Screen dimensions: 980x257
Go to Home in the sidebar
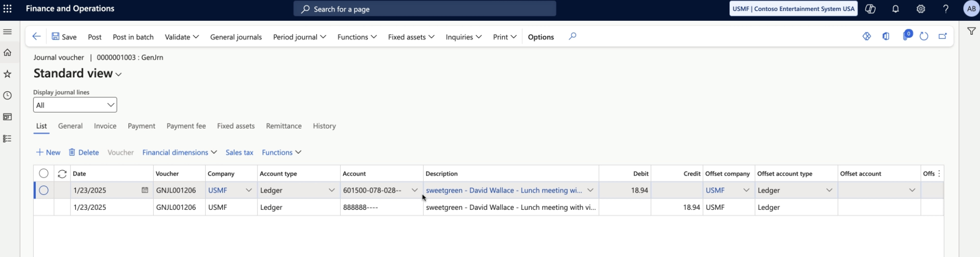tap(7, 53)
